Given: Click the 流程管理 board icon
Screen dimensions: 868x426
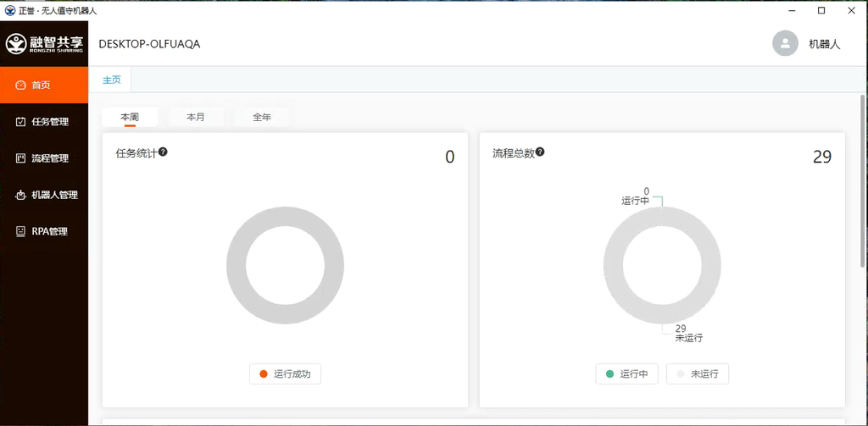Looking at the screenshot, I should [20, 158].
